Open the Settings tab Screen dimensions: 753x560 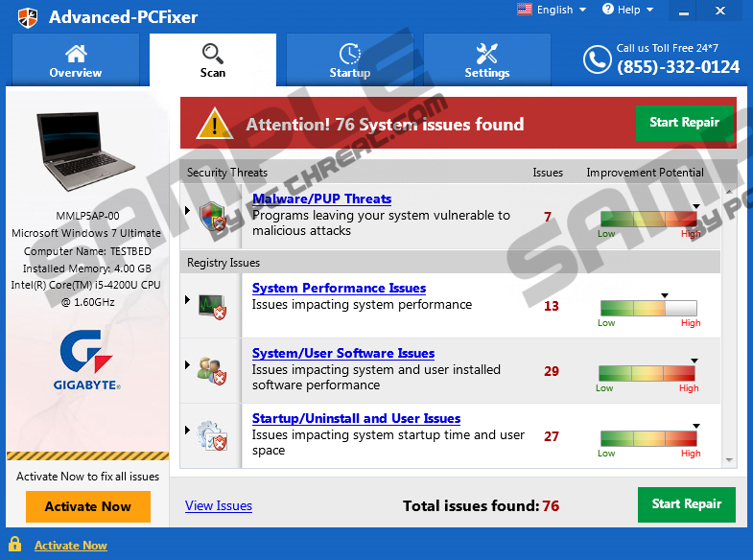[x=487, y=60]
